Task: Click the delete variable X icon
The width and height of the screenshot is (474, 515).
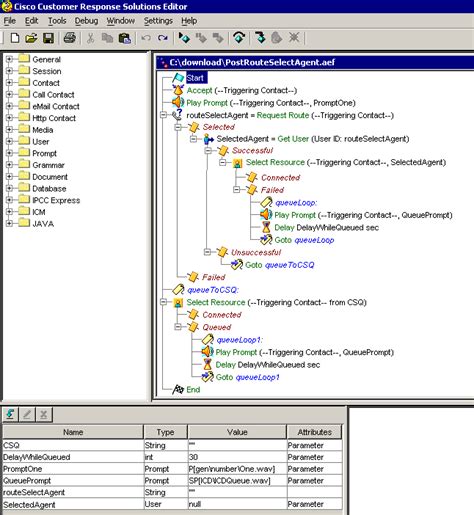Action: [x=44, y=415]
